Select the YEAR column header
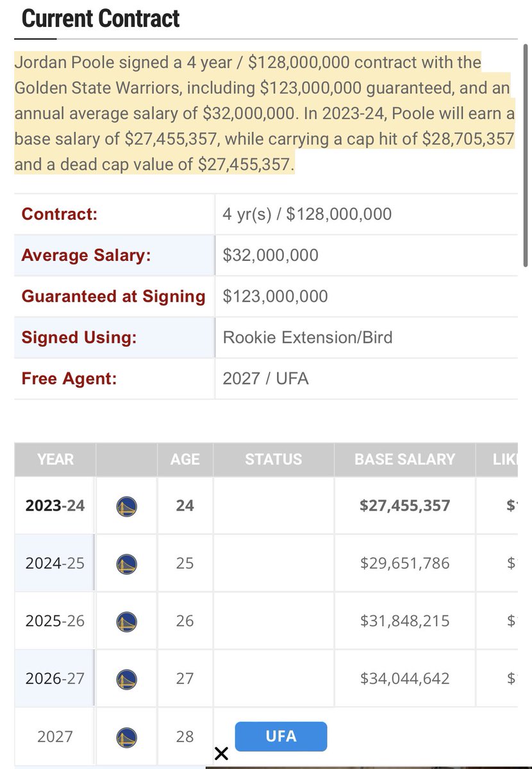 click(x=55, y=459)
